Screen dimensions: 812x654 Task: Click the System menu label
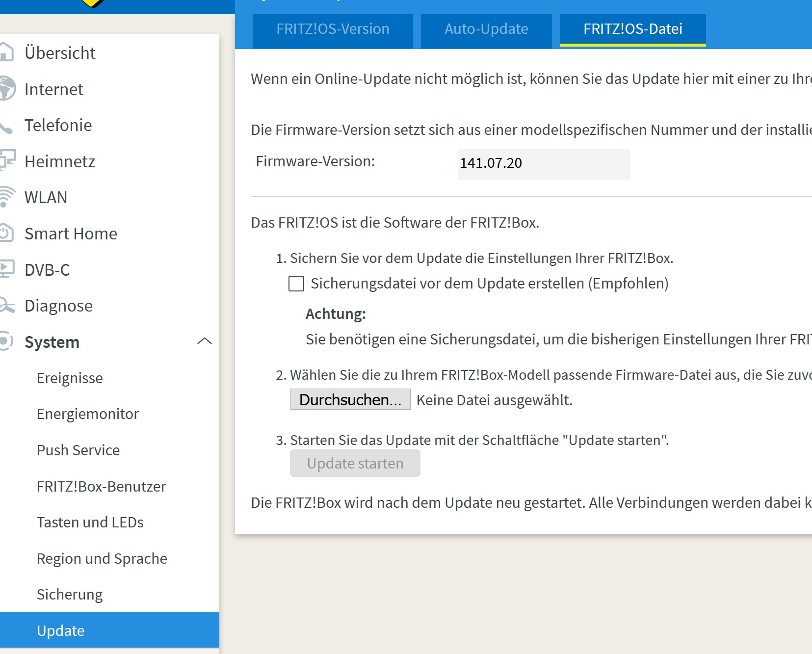pos(52,342)
